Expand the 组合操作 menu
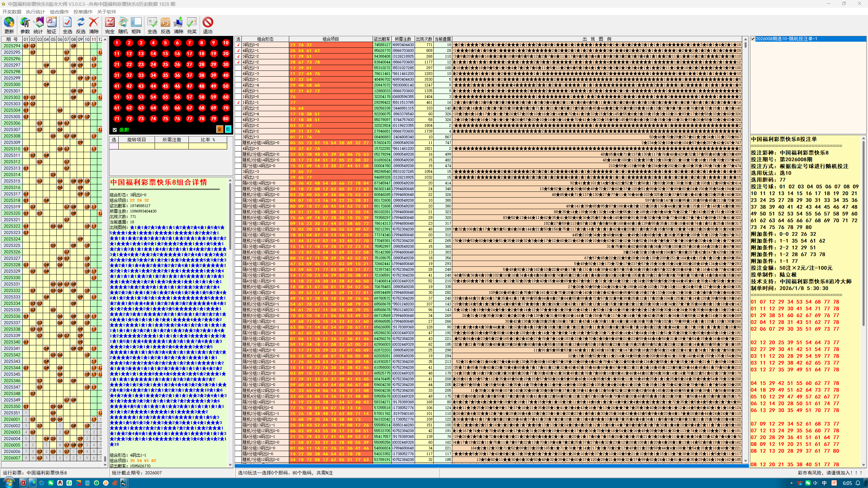This screenshot has height=488, width=868. point(59,12)
